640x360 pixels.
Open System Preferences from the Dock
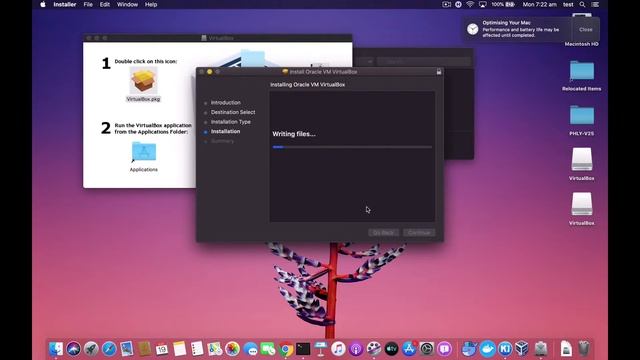pos(427,349)
